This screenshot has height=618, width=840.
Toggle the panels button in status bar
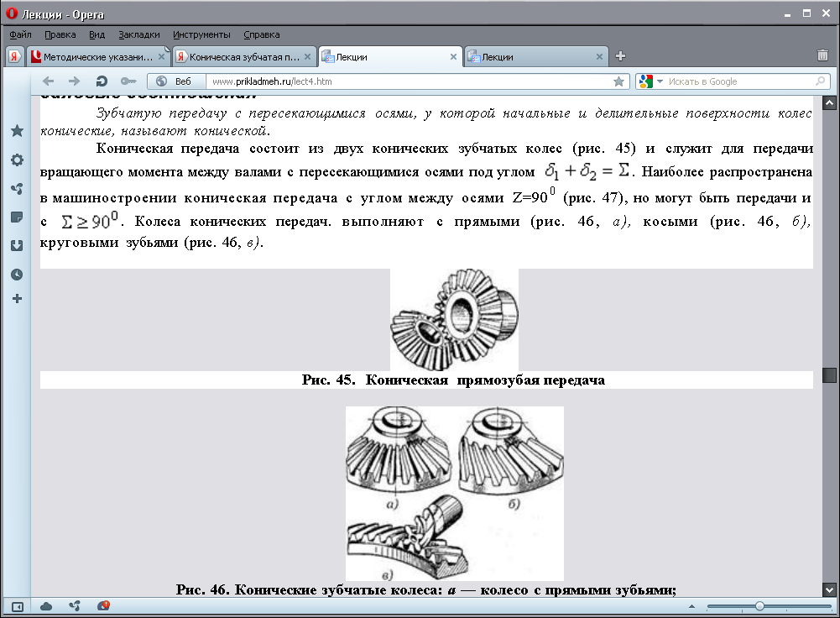point(17,607)
